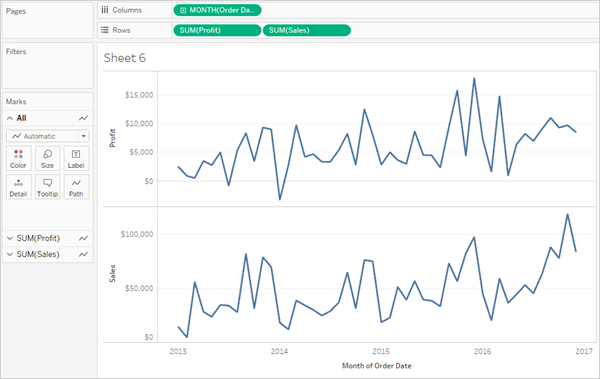Select the SUM(Profit) pill on Rows

[x=217, y=30]
